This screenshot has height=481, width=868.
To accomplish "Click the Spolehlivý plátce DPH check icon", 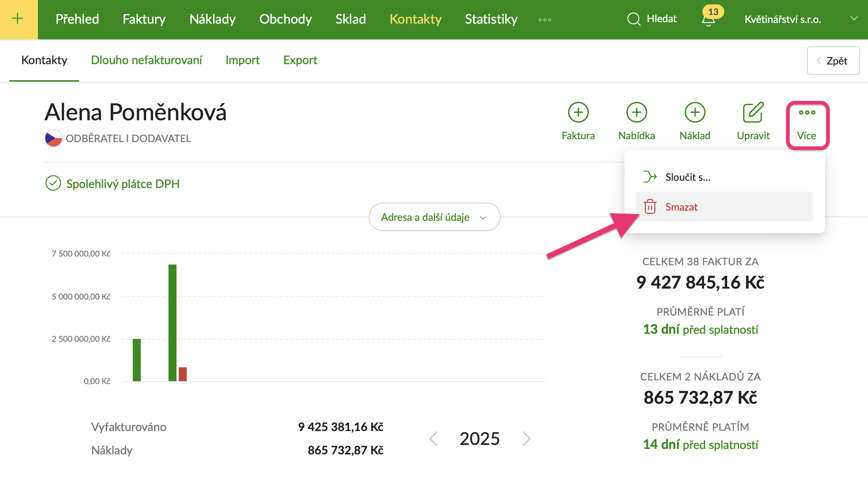I will coord(53,183).
